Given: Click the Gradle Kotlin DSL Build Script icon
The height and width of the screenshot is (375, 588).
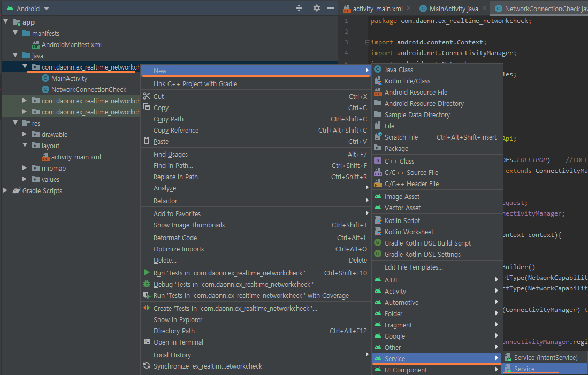Looking at the screenshot, I should click(378, 243).
